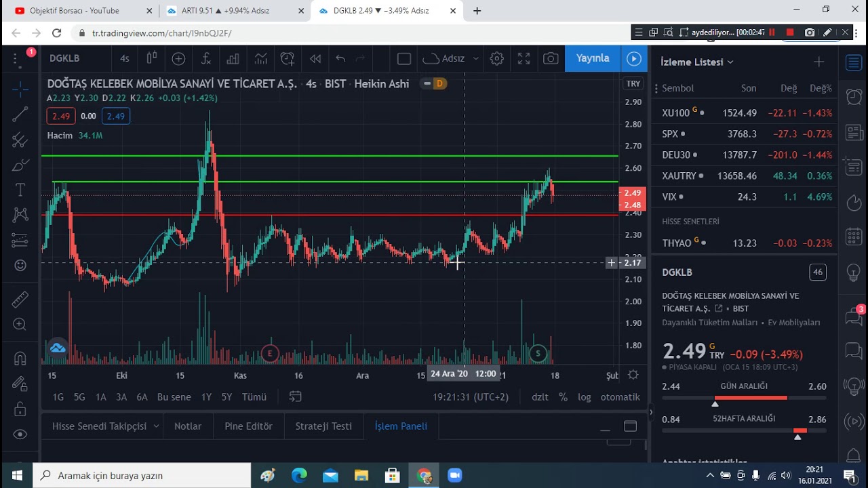Open the alerts clock sidebar icon
The width and height of the screenshot is (868, 488).
pyautogui.click(x=854, y=97)
